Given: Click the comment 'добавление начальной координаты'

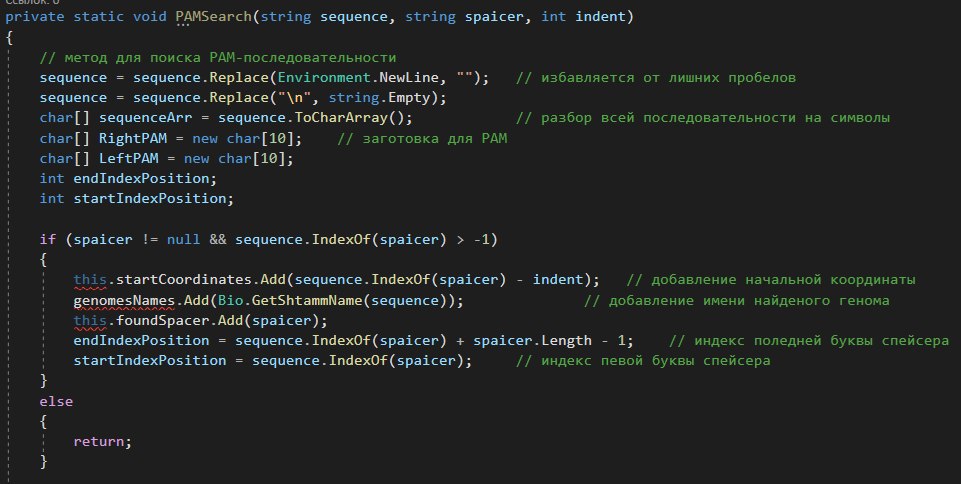Looking at the screenshot, I should pos(771,280).
